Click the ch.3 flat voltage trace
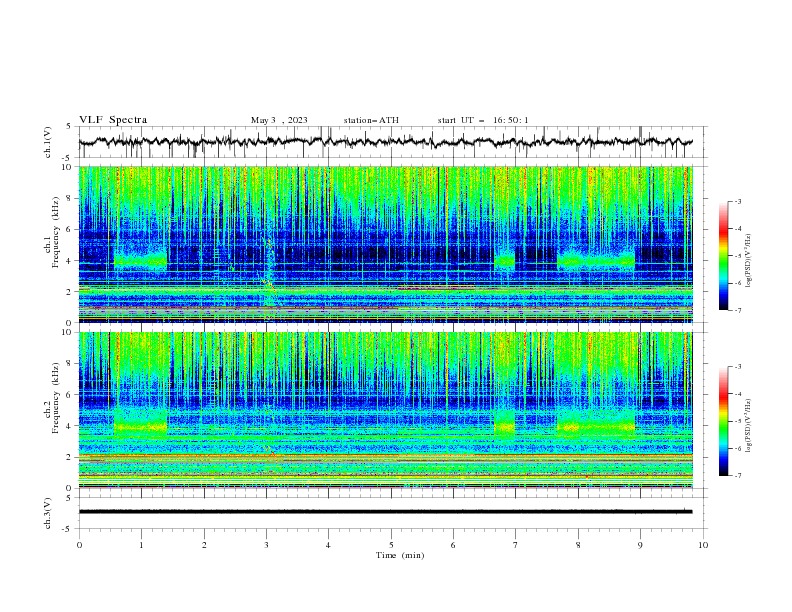The image size is (792, 612). pos(385,512)
